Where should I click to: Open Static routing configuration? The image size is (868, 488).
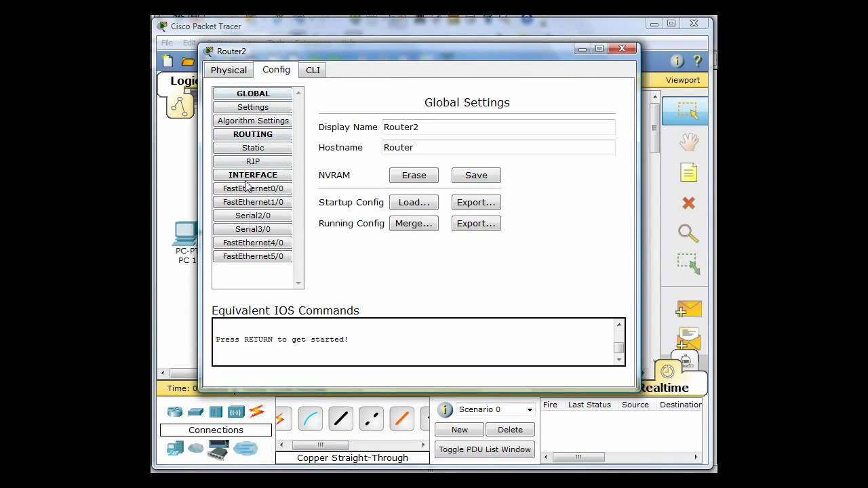pyautogui.click(x=253, y=148)
